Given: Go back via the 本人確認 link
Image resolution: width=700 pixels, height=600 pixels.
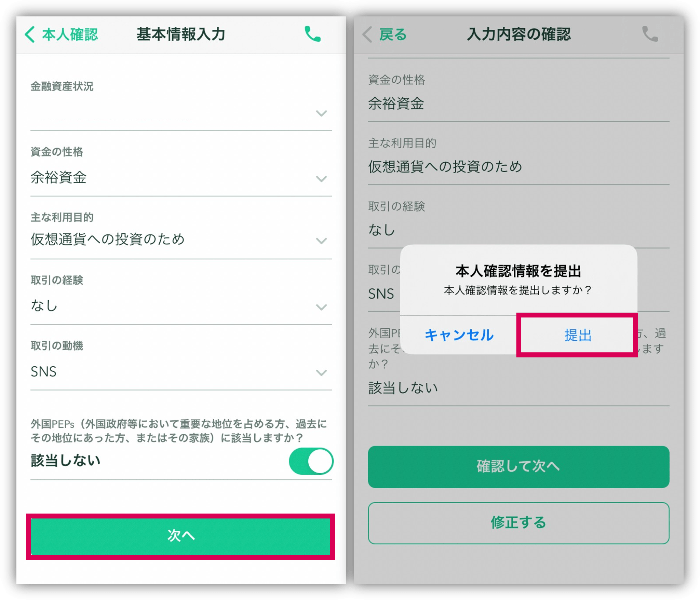Looking at the screenshot, I should coord(70,35).
